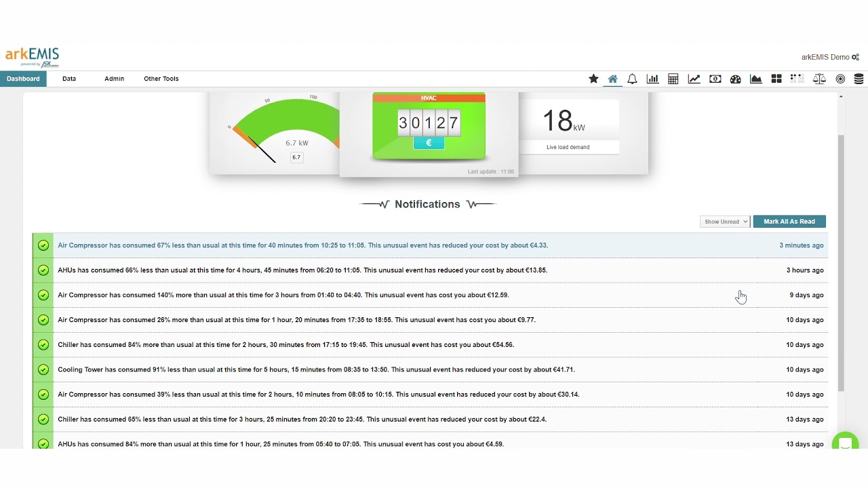
Task: Open the notifications bell icon
Action: pos(632,79)
